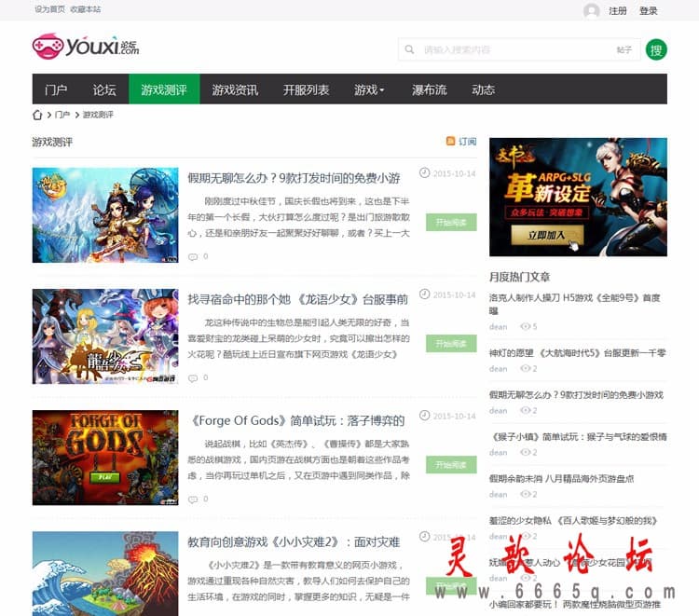Click the youxi.com gamepad logo
Screen dimensions: 699x616
(86, 46)
